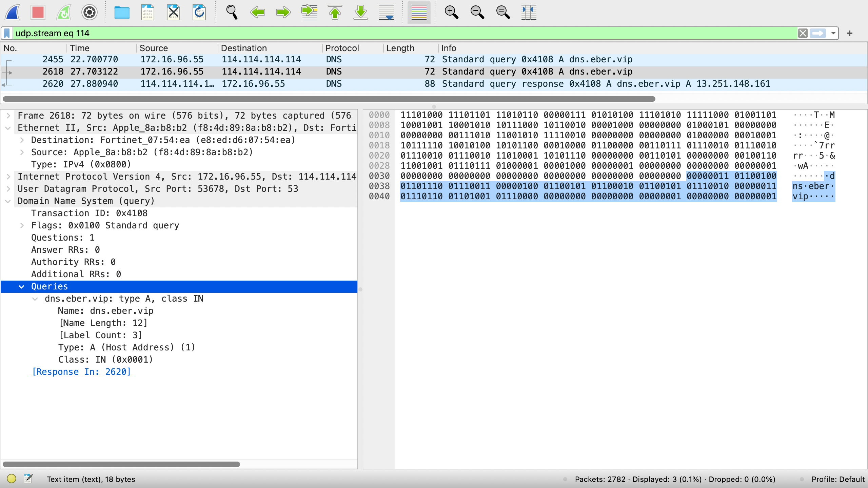Select the Name: dns.eber.vip field
The image size is (868, 488).
pos(106,311)
